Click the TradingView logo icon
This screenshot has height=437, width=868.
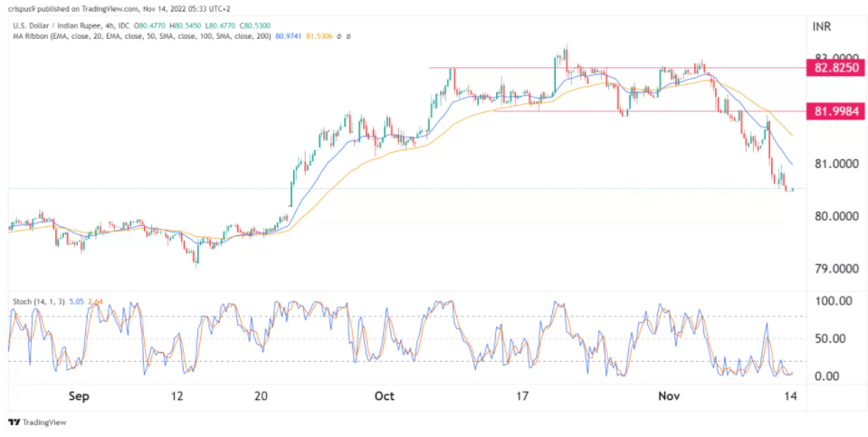pos(14,422)
